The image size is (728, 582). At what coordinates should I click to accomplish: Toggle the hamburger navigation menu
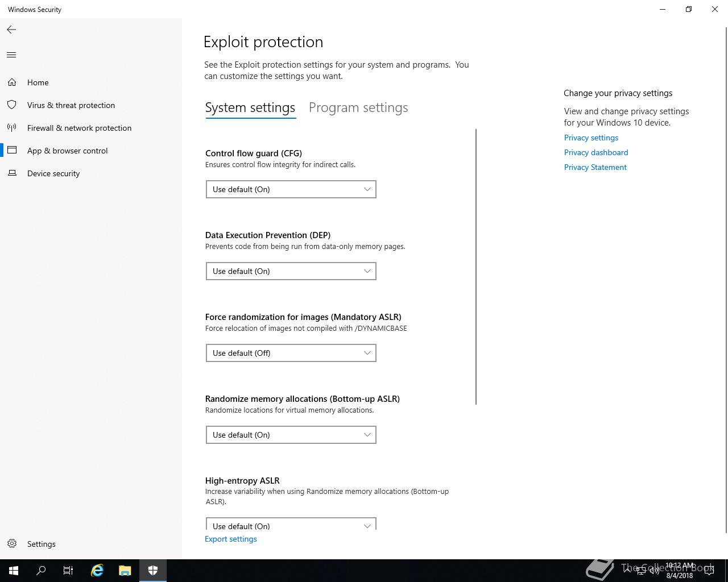pos(11,55)
